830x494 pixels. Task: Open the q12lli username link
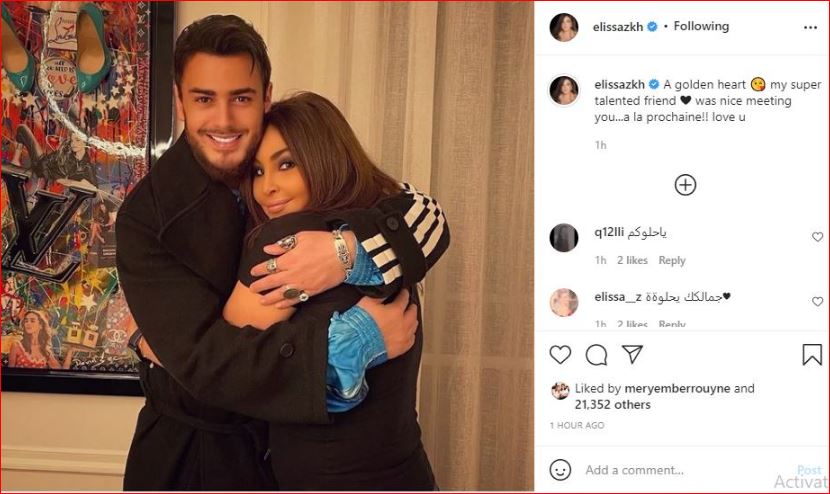click(x=609, y=232)
